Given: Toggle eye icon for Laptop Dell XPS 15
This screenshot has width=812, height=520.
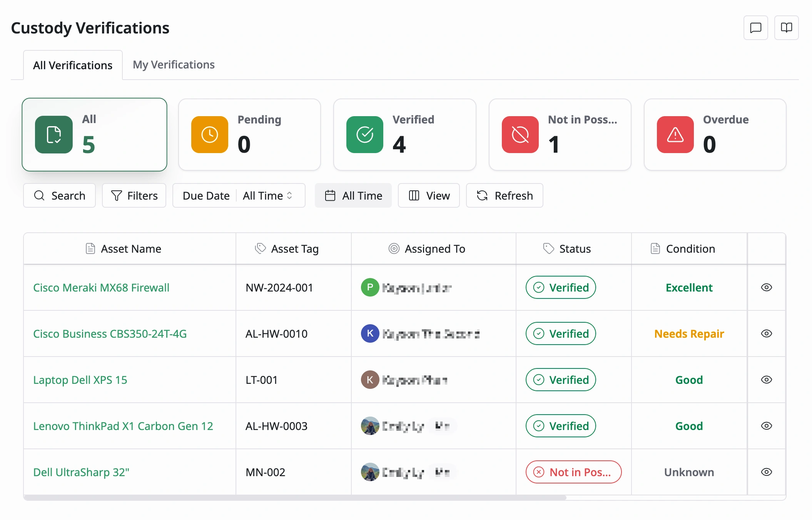Looking at the screenshot, I should pyautogui.click(x=767, y=380).
